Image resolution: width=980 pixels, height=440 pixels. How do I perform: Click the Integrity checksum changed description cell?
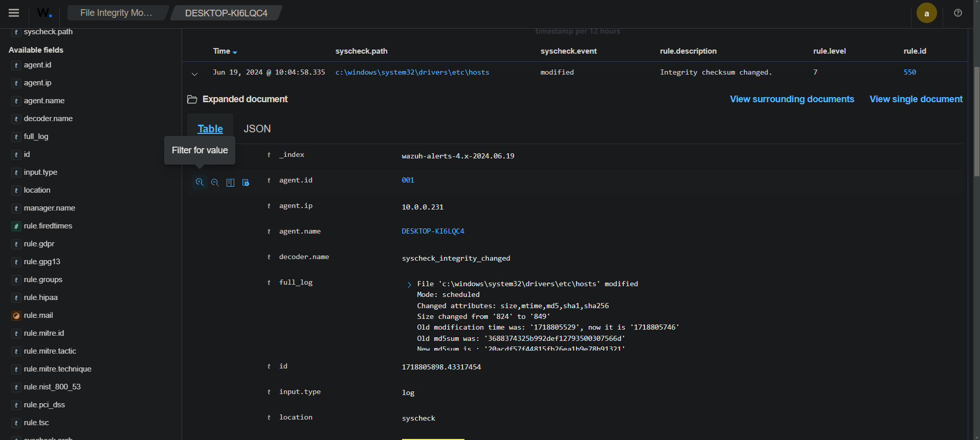click(x=716, y=73)
